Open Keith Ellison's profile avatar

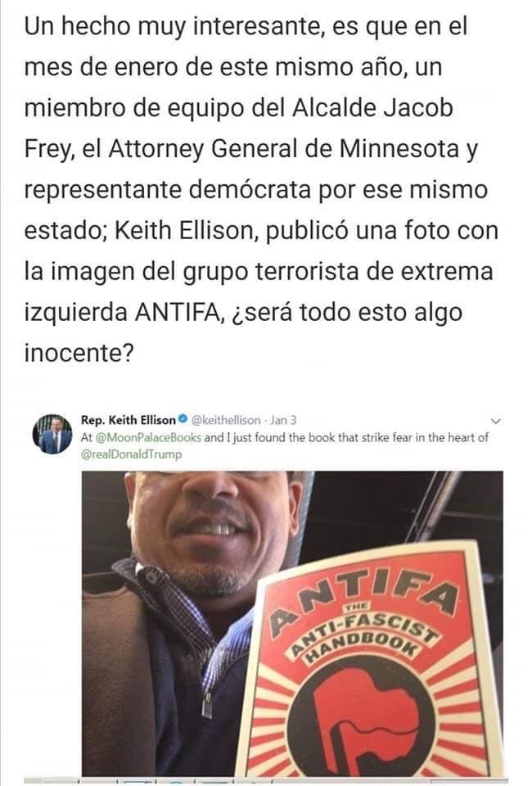tap(52, 434)
